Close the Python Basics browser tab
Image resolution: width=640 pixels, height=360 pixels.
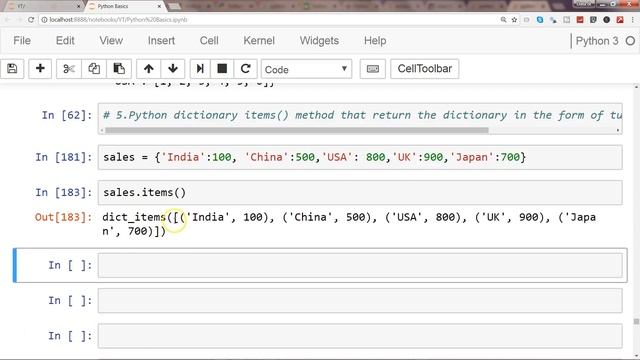(x=159, y=6)
